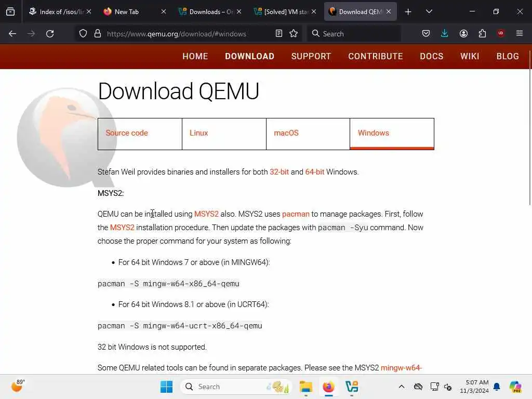
Task: Show hidden system tray icons
Action: 402,387
